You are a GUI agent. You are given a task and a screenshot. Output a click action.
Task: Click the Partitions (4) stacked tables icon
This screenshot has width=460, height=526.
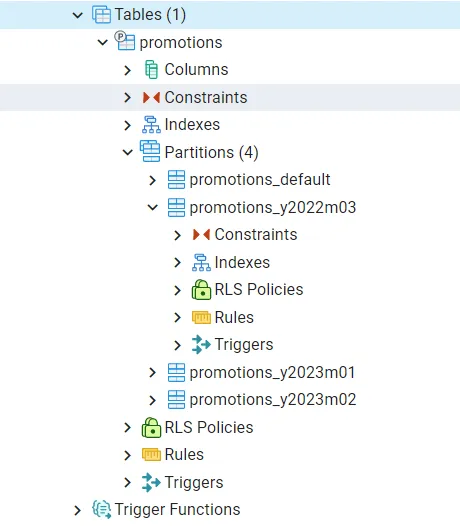point(150,151)
